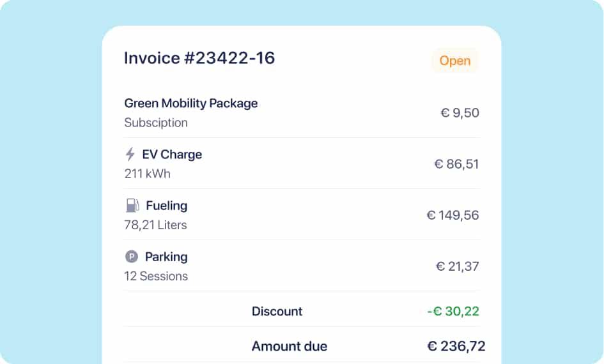Click the 211 kWh usage detail
The width and height of the screenshot is (604, 364).
(x=147, y=174)
